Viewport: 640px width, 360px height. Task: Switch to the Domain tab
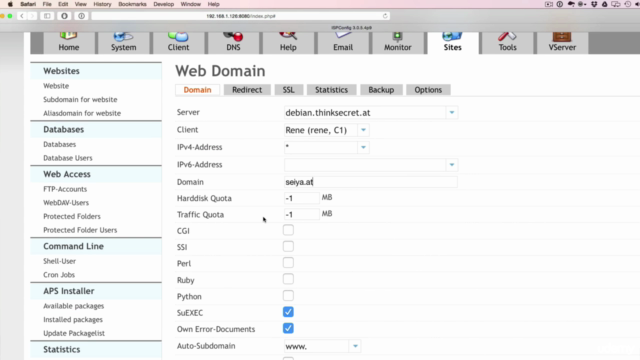pos(197,90)
